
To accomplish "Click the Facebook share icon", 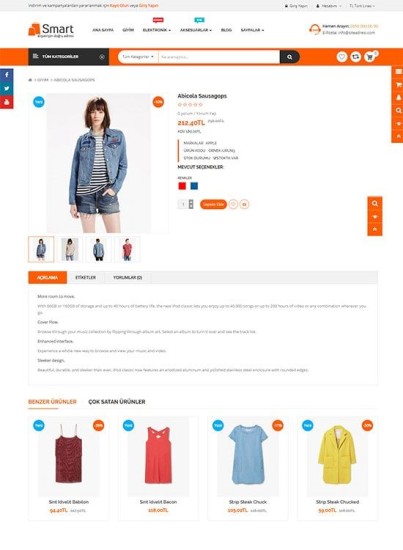I will [x=6, y=75].
